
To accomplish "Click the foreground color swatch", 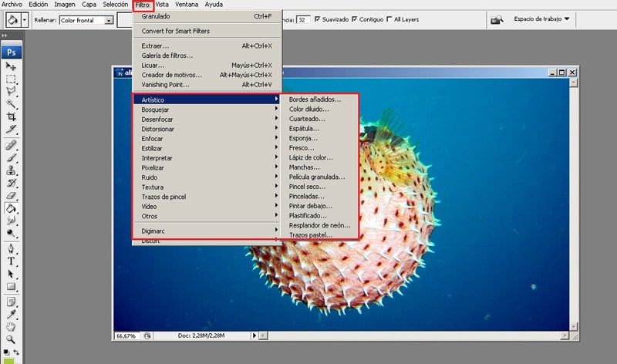I will (8, 361).
